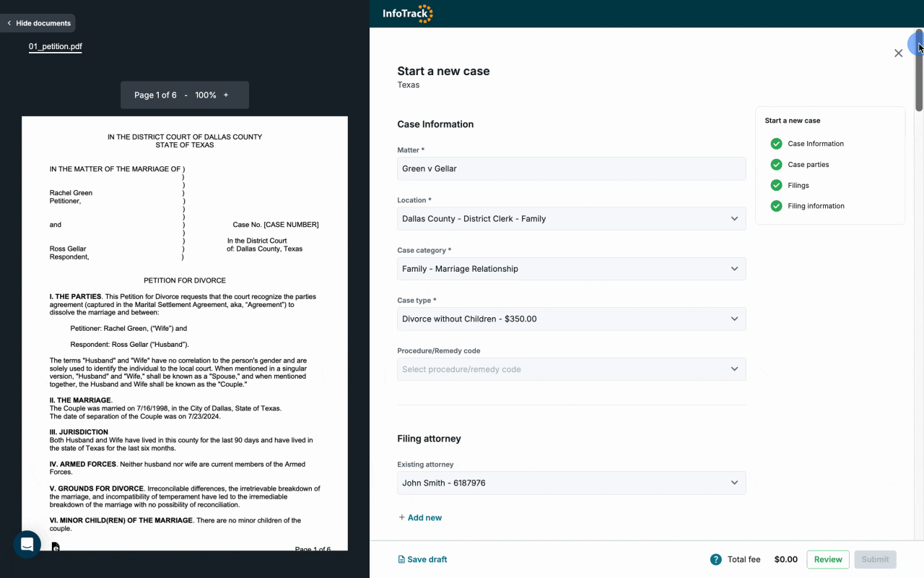Click the Review button
This screenshot has height=578, width=924.
click(827, 559)
